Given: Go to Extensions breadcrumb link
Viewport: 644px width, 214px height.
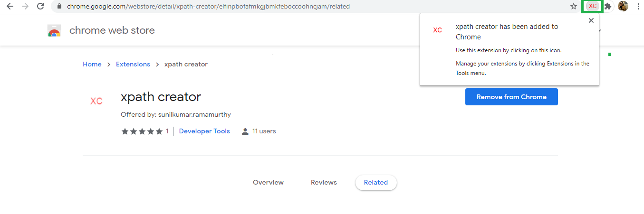Looking at the screenshot, I should [x=133, y=64].
